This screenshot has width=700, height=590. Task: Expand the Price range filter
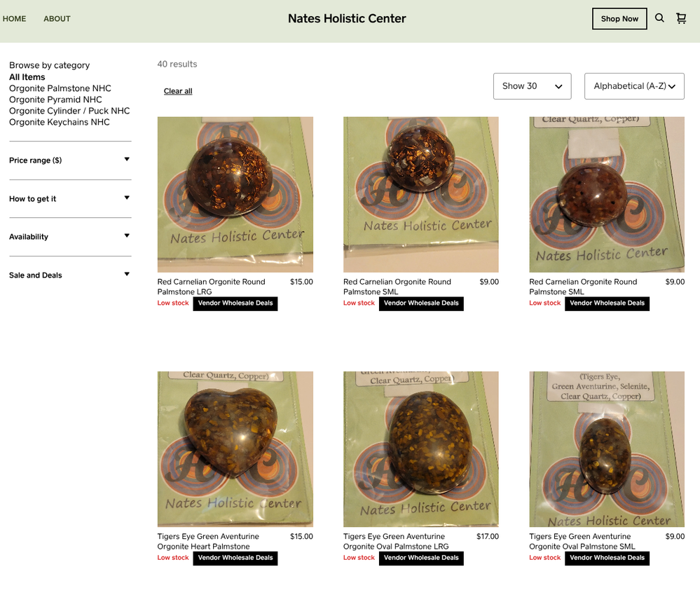70,160
